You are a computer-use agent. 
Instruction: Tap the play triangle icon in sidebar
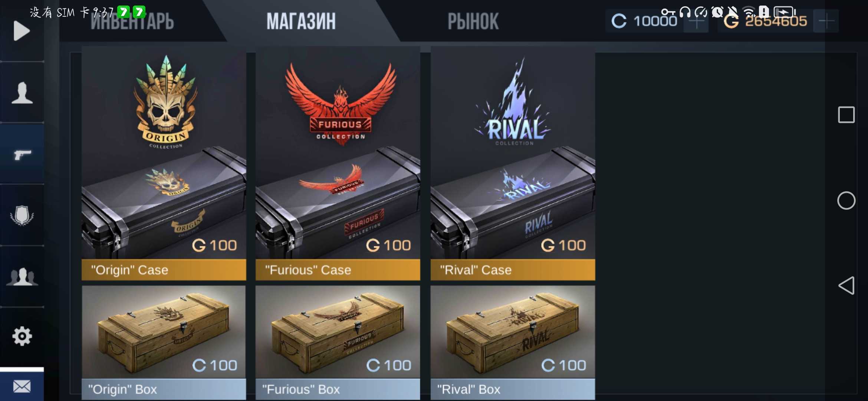22,31
